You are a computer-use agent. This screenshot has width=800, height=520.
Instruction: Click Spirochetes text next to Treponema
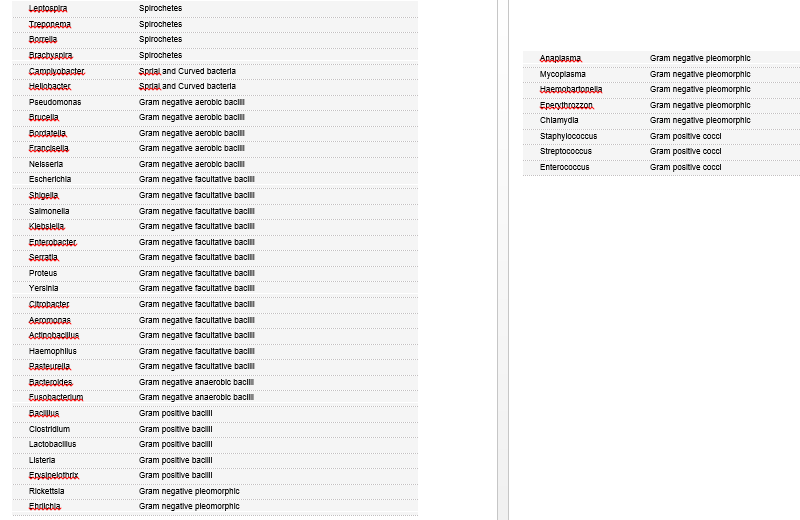(x=160, y=24)
